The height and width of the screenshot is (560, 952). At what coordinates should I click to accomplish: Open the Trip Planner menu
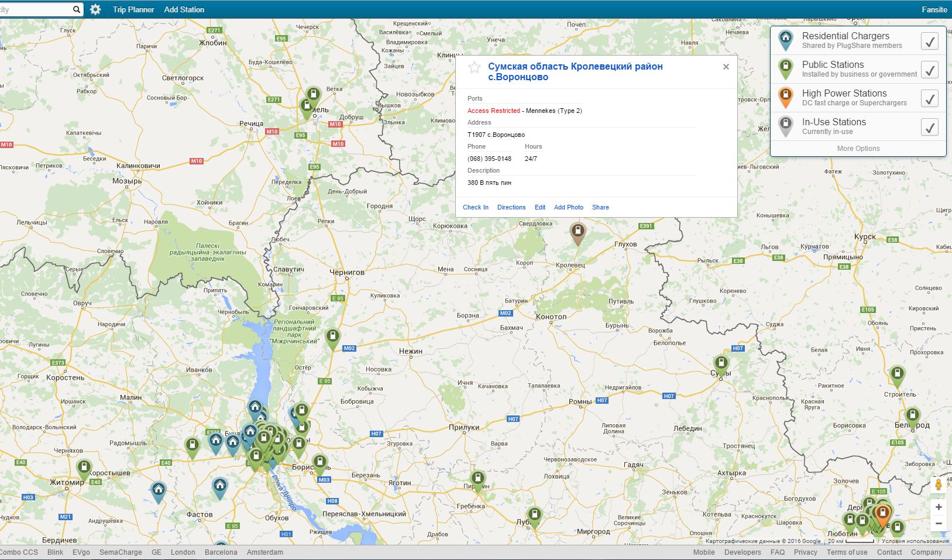tap(133, 9)
